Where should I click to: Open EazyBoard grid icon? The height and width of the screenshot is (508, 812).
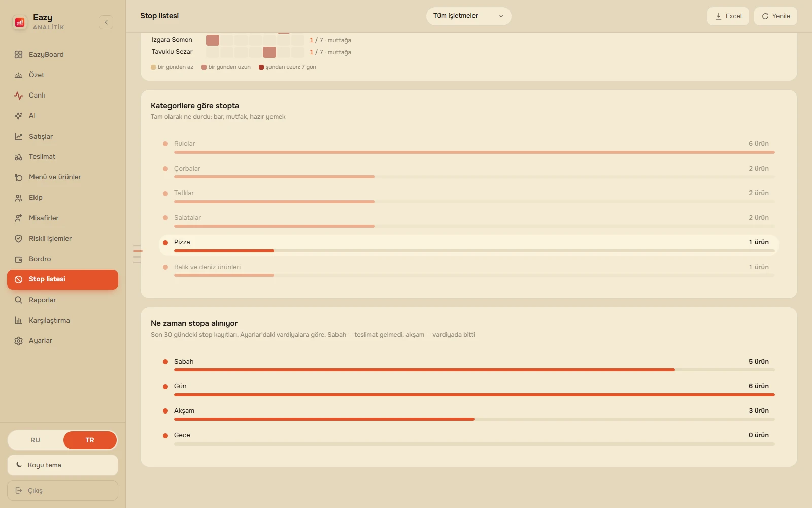click(x=19, y=55)
